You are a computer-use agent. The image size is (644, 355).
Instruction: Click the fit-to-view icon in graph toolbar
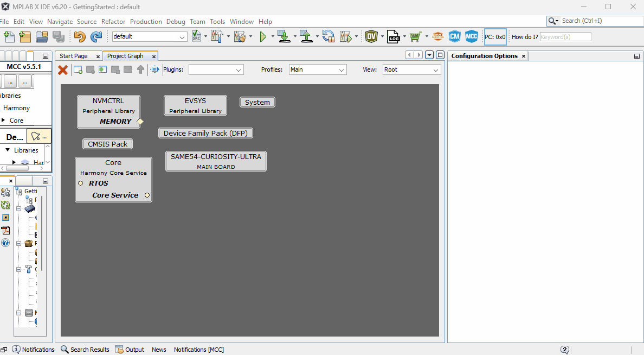[x=155, y=69]
